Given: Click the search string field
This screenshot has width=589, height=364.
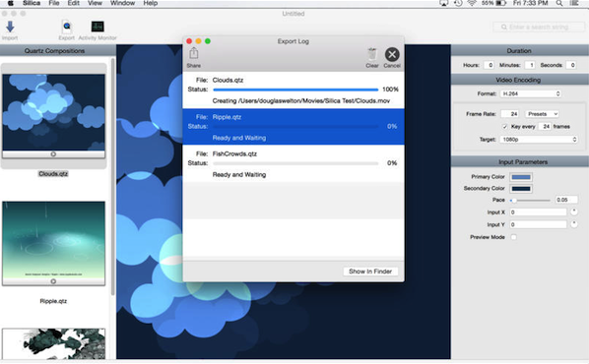Looking at the screenshot, I should pos(539,27).
